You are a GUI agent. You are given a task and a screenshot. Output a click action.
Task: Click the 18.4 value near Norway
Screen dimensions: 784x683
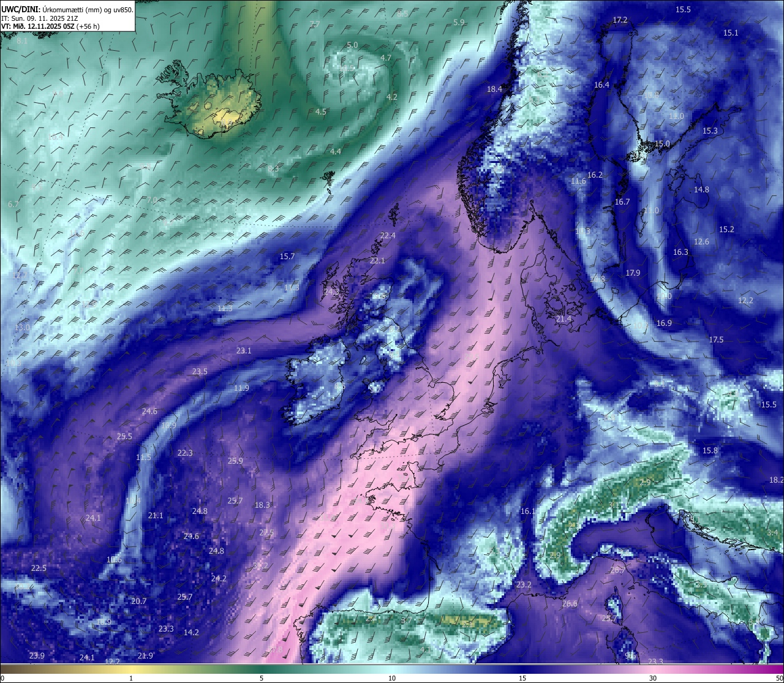tap(494, 89)
